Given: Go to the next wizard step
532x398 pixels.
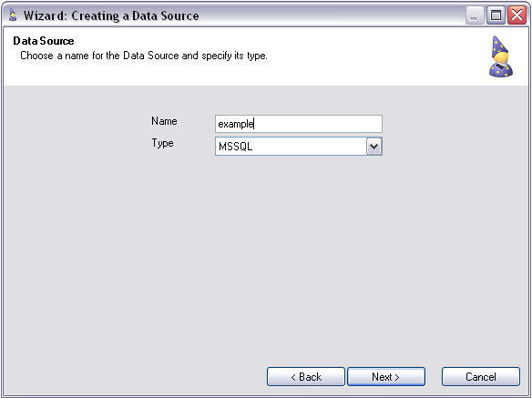Looking at the screenshot, I should (x=386, y=377).
